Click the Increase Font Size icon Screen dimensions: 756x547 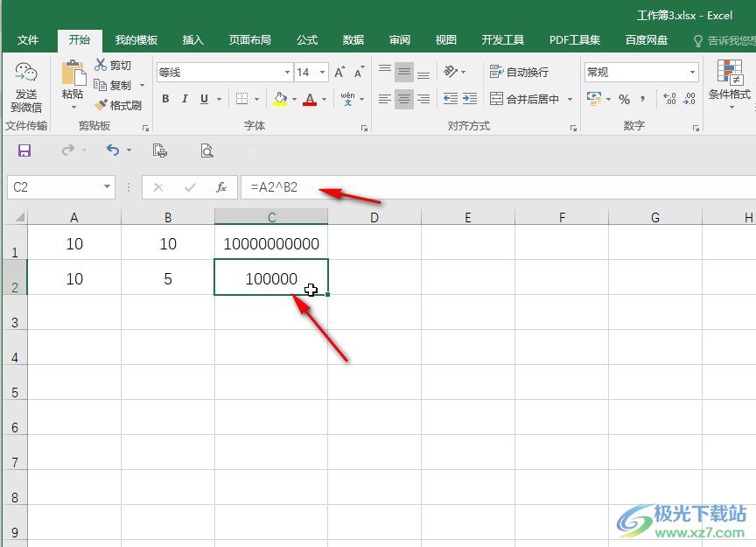[x=339, y=73]
